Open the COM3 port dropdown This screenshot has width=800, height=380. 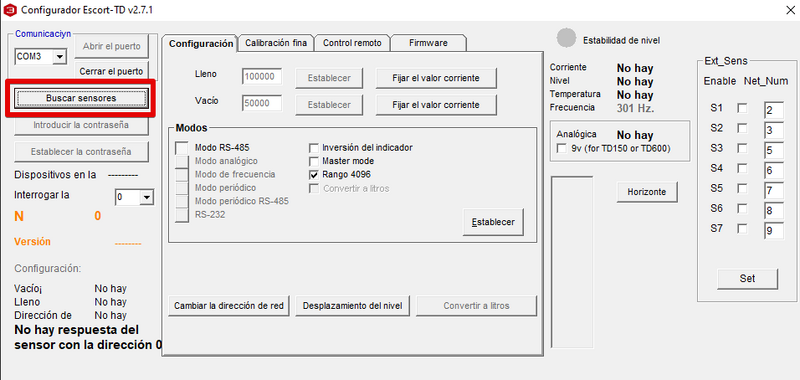click(x=59, y=57)
